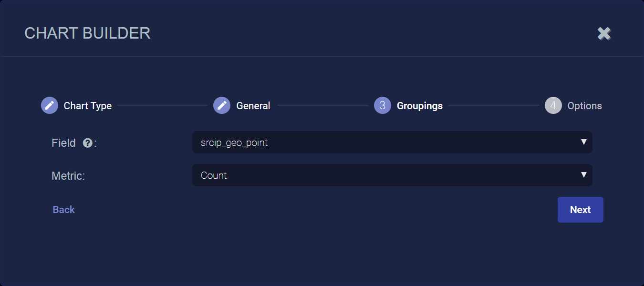The width and height of the screenshot is (644, 286).
Task: Open the srcip_geo_point field selector
Action: pyautogui.click(x=382, y=143)
